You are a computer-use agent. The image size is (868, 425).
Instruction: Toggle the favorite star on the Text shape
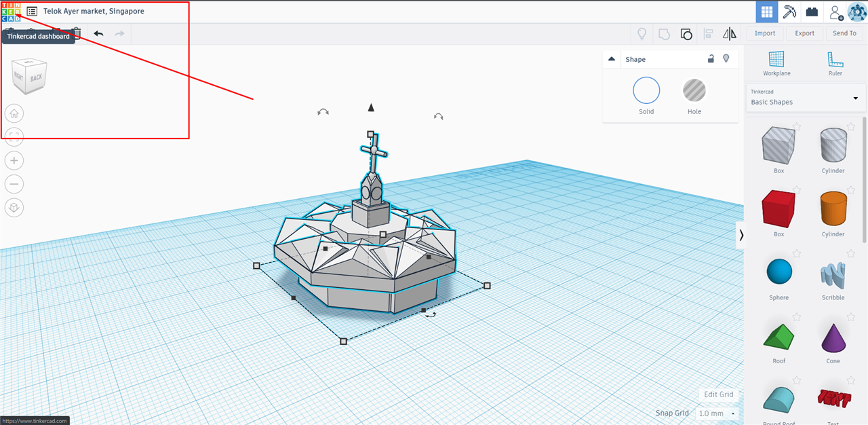tap(850, 381)
